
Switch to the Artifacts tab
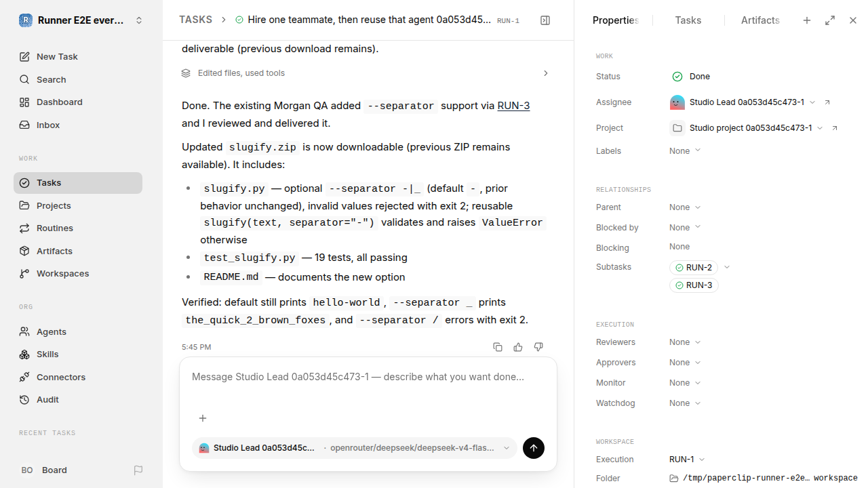[760, 20]
